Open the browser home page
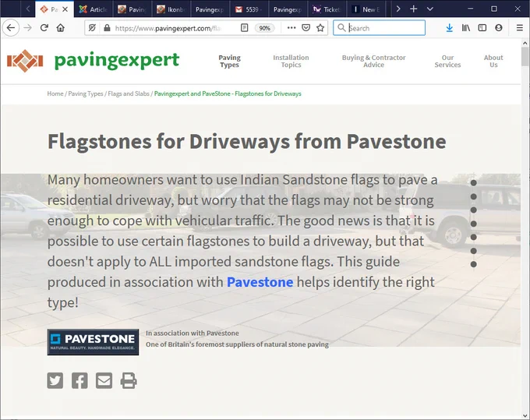This screenshot has height=420, width=530. click(61, 28)
